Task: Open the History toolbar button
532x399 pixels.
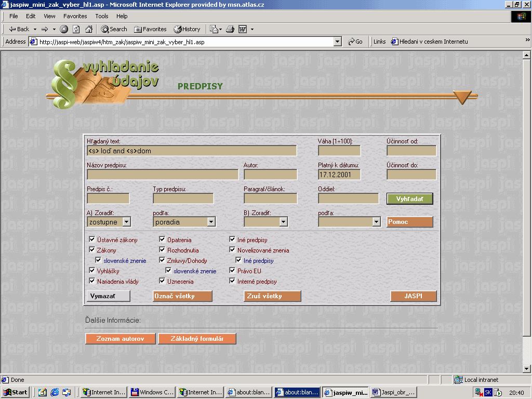Action: [187, 29]
